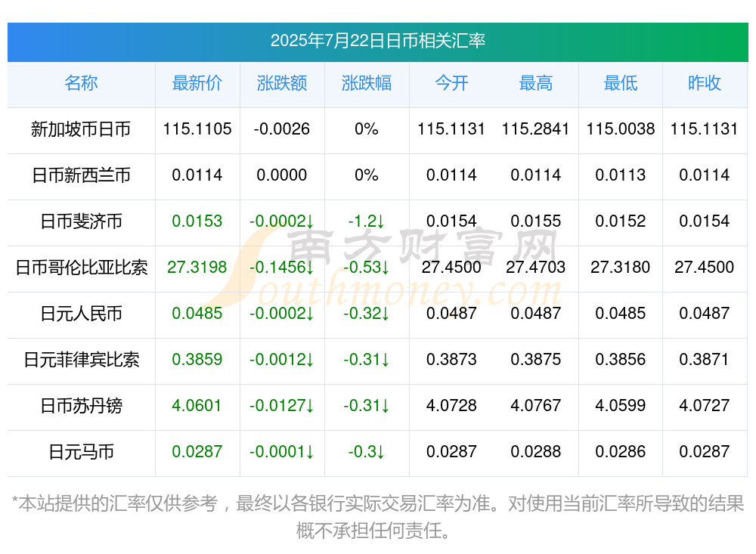Click the -1.2↓ change percentage
This screenshot has width=756, height=554.
point(367,221)
